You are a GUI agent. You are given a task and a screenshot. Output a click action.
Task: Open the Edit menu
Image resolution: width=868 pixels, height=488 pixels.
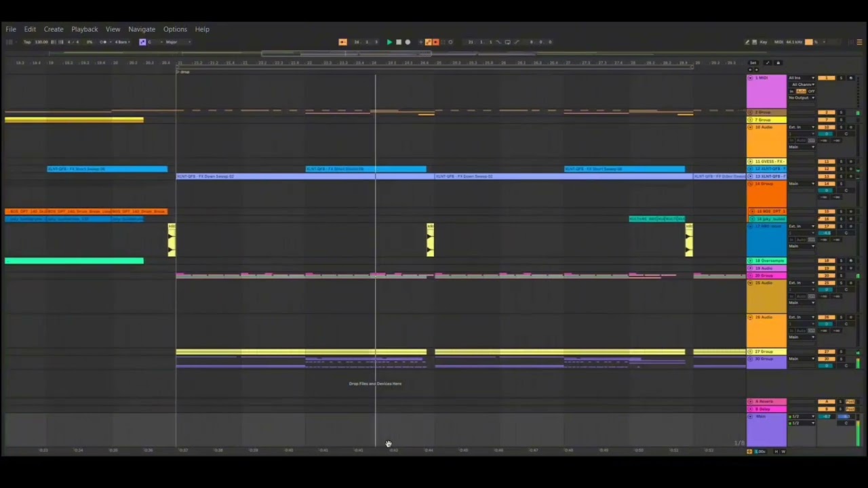click(x=30, y=29)
